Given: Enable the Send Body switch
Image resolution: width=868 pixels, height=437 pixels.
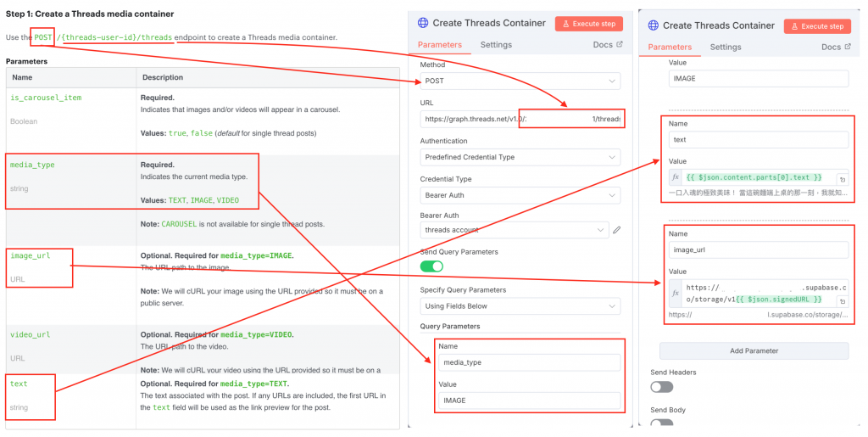Looking at the screenshot, I should [662, 423].
